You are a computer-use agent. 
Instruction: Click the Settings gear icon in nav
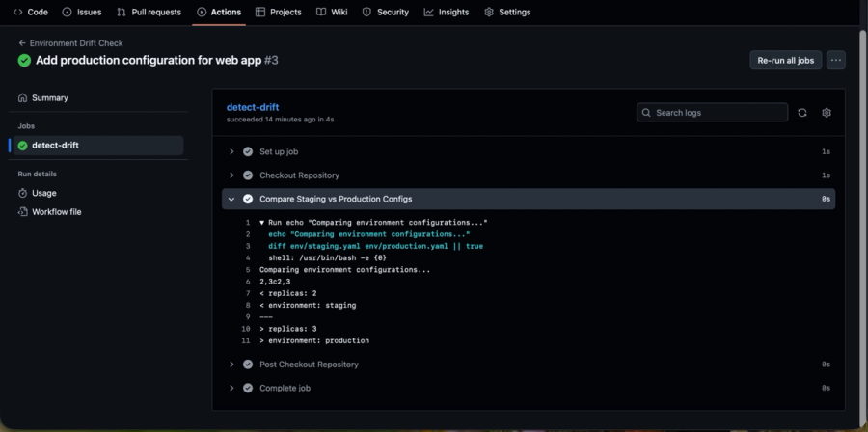(489, 12)
